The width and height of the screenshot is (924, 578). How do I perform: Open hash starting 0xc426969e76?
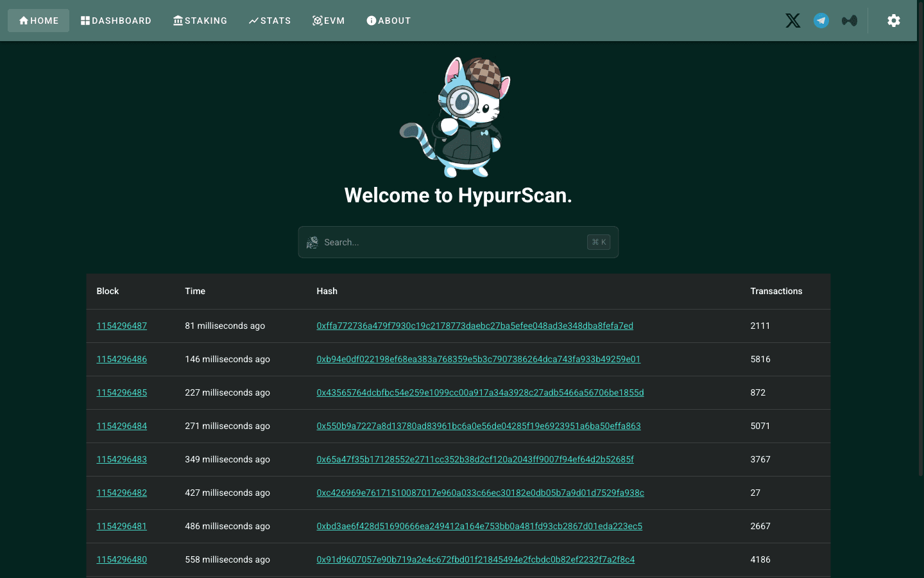480,493
